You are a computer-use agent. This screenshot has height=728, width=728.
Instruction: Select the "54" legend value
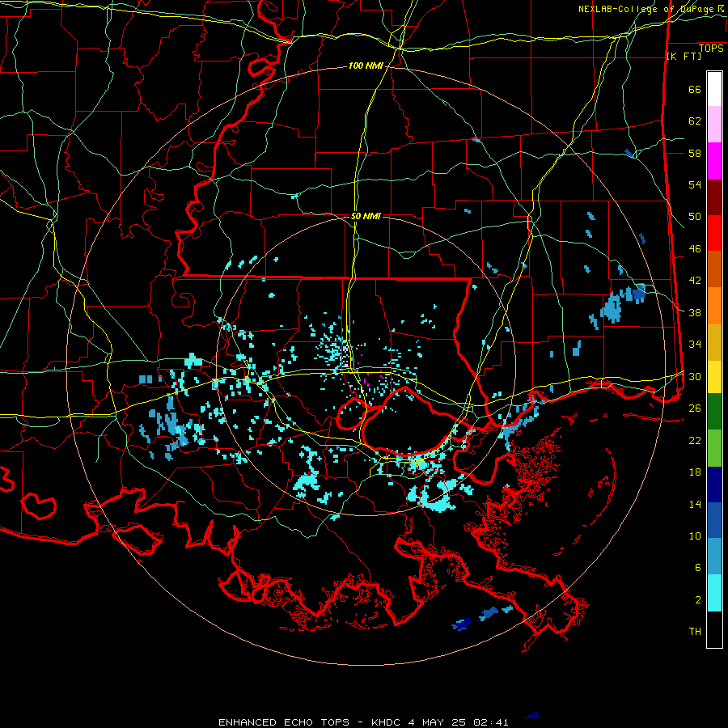pos(695,184)
